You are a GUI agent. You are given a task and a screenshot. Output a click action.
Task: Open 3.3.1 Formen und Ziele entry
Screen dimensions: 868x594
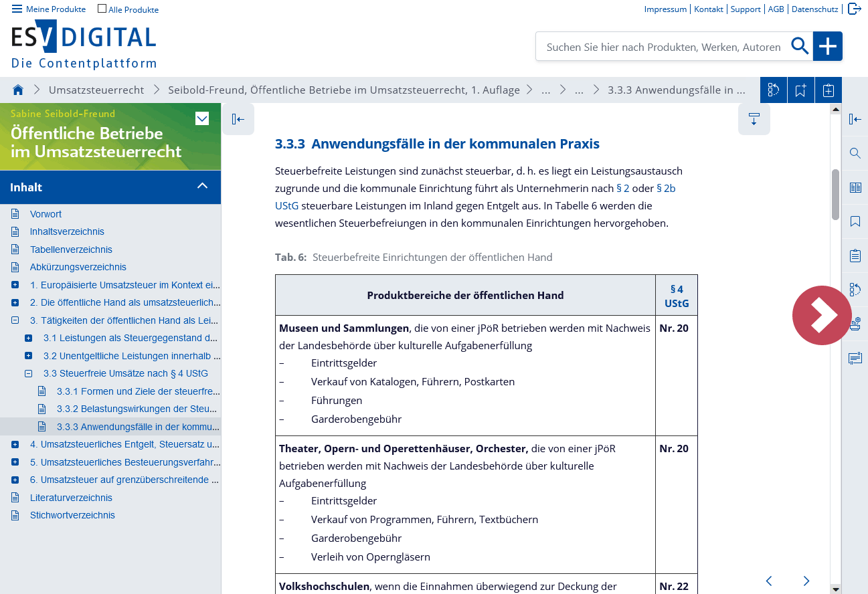pyautogui.click(x=138, y=391)
